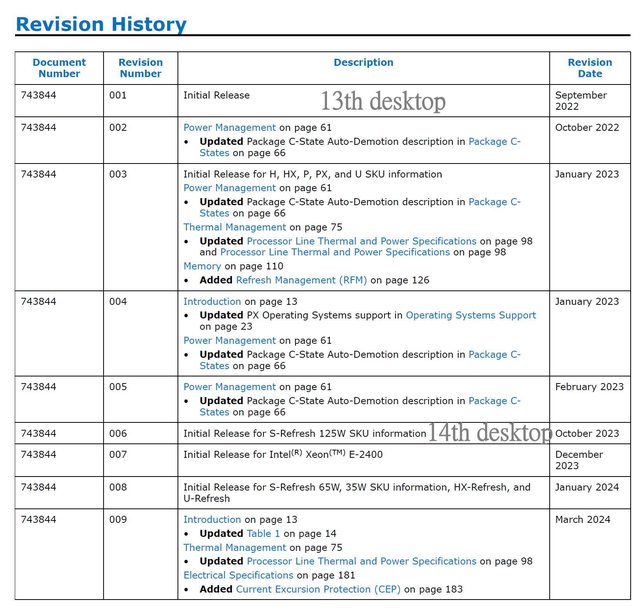Viewport: 640px width, 612px height.
Task: Click Package C-States link in revision 002 row
Action: [x=494, y=142]
